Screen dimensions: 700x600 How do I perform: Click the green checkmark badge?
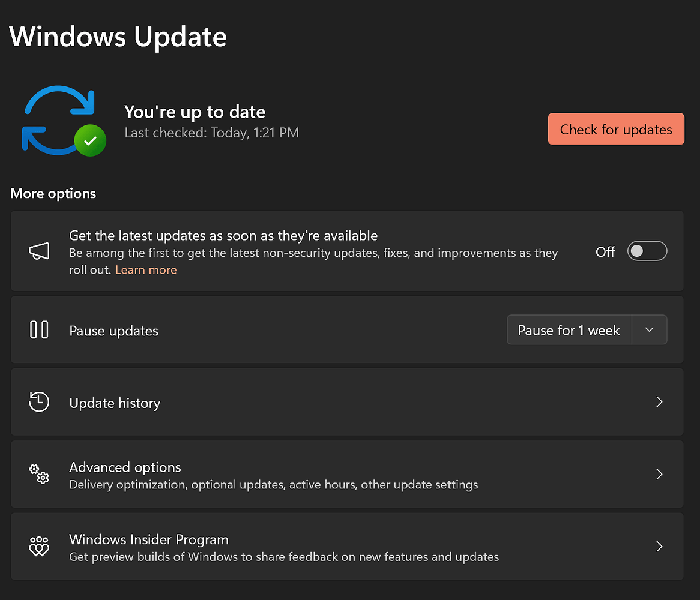[x=90, y=141]
